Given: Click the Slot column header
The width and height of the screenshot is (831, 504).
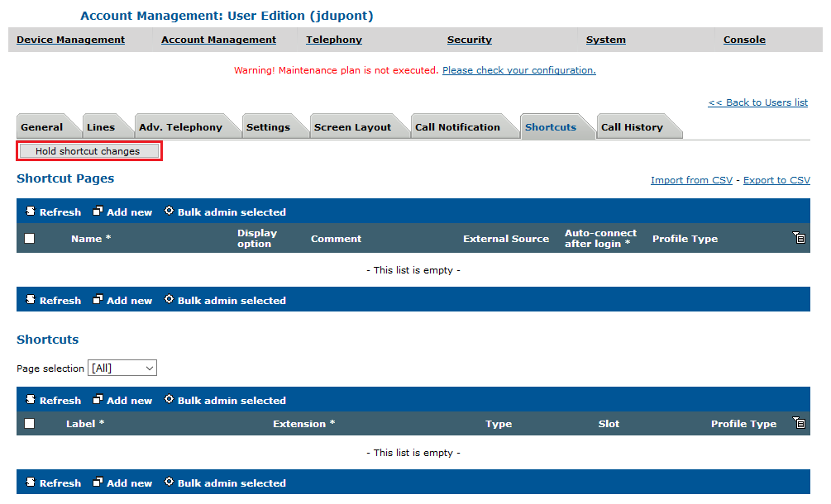Looking at the screenshot, I should point(609,424).
